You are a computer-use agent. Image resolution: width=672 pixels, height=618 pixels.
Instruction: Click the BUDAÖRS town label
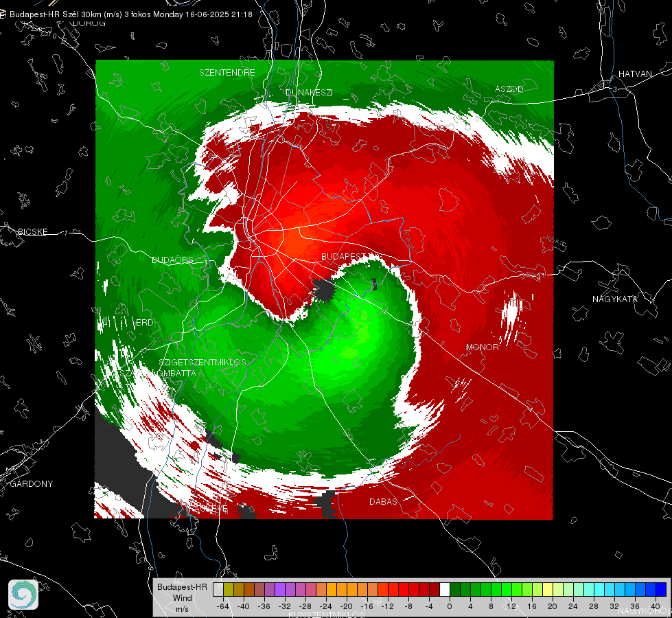click(x=173, y=260)
